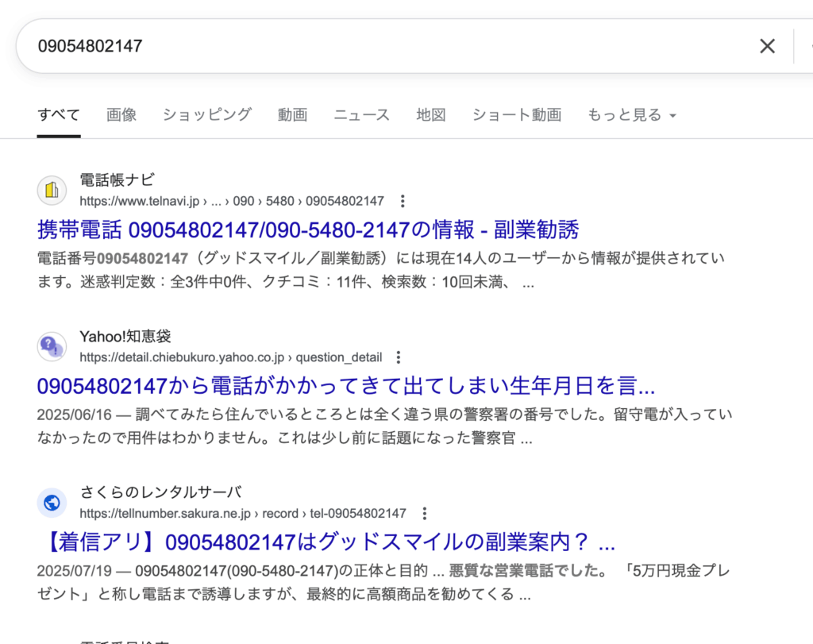Open more options for the chiebukuro.yahoo.co.jp result
Screen dimensions: 813x644
(x=399, y=357)
